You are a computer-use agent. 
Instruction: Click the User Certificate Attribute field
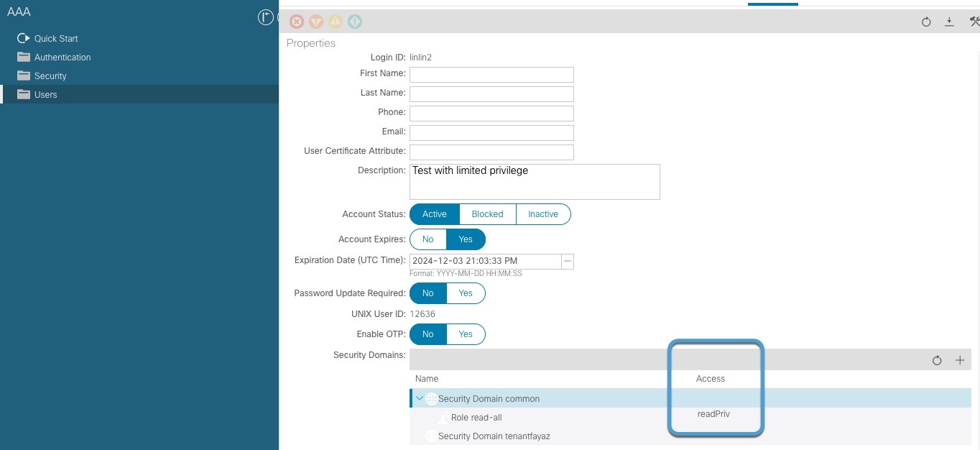[x=491, y=152]
